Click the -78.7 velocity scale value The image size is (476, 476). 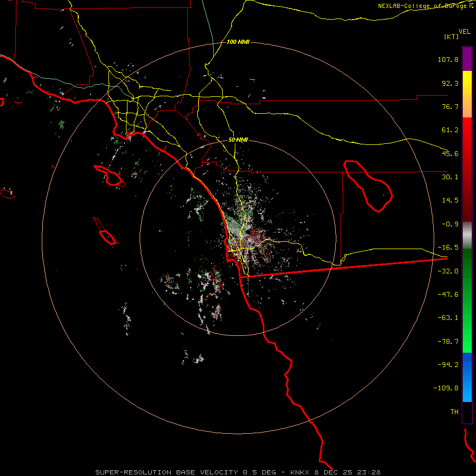tap(448, 342)
